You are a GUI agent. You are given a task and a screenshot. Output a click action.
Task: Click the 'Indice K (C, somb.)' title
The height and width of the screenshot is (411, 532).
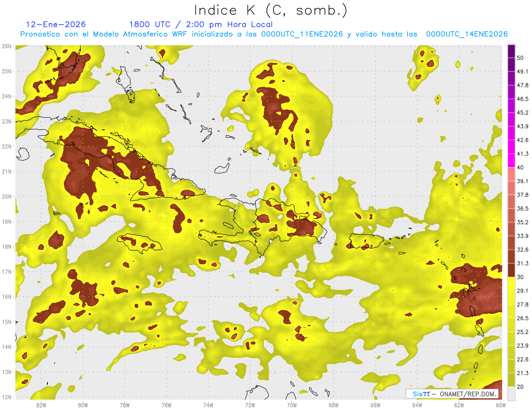click(271, 11)
